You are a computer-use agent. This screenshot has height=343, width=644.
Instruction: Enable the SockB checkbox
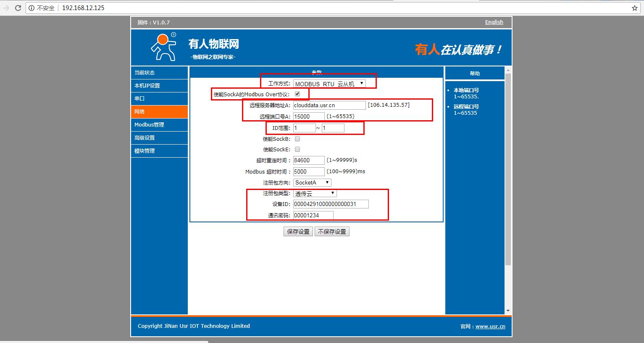pos(297,139)
